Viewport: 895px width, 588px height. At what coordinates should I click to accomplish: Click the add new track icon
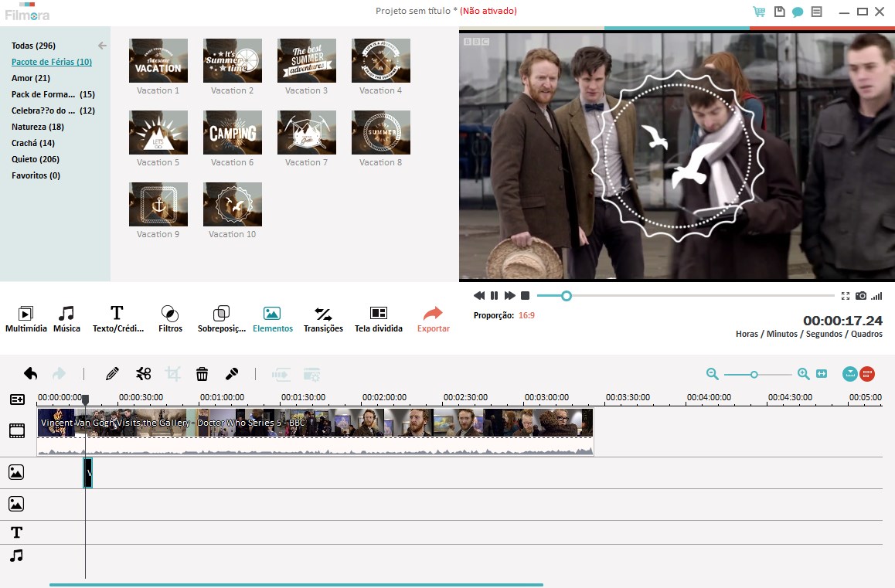pyautogui.click(x=17, y=399)
